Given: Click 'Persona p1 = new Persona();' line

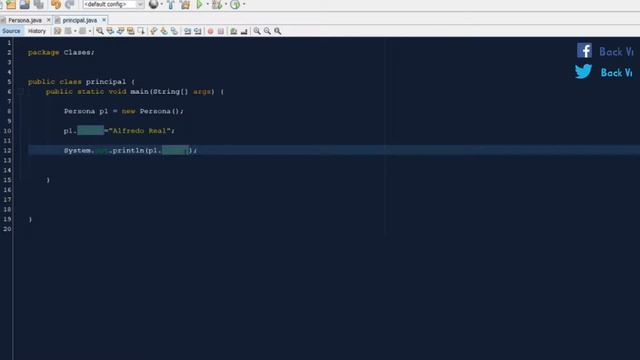Looking at the screenshot, I should 124,111.
